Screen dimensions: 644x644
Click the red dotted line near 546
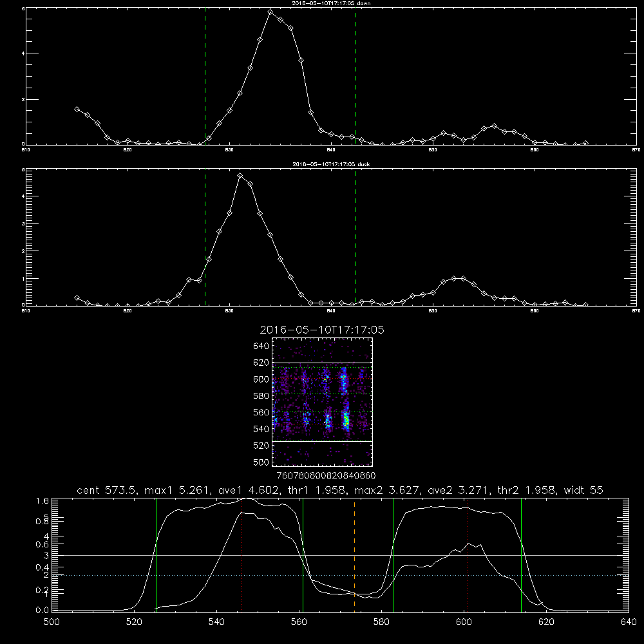click(241, 555)
